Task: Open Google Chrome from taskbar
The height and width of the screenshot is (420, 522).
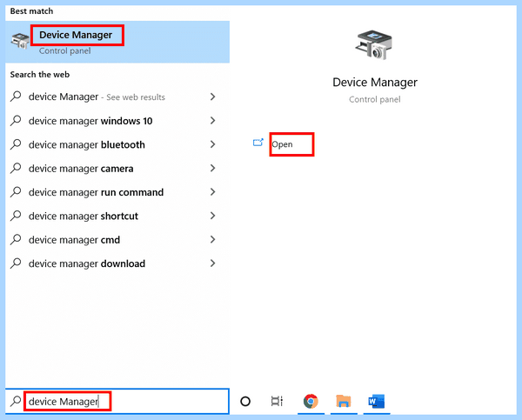Action: tap(311, 402)
